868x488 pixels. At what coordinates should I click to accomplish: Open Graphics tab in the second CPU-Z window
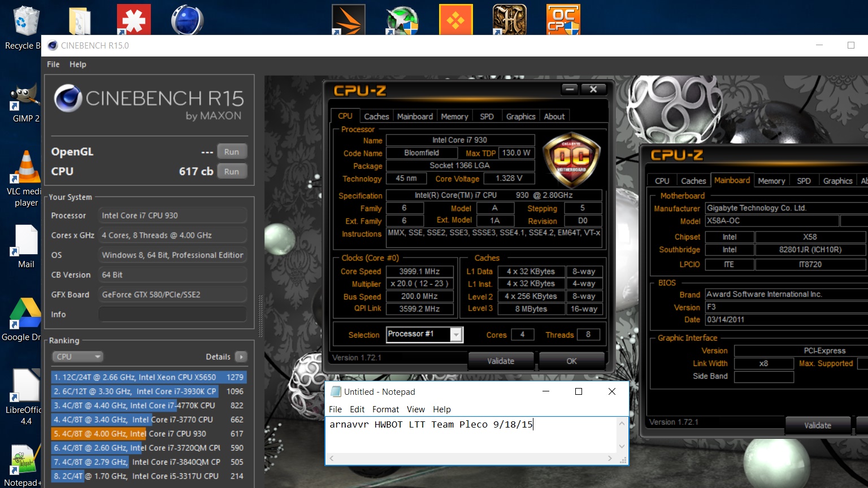pyautogui.click(x=837, y=181)
